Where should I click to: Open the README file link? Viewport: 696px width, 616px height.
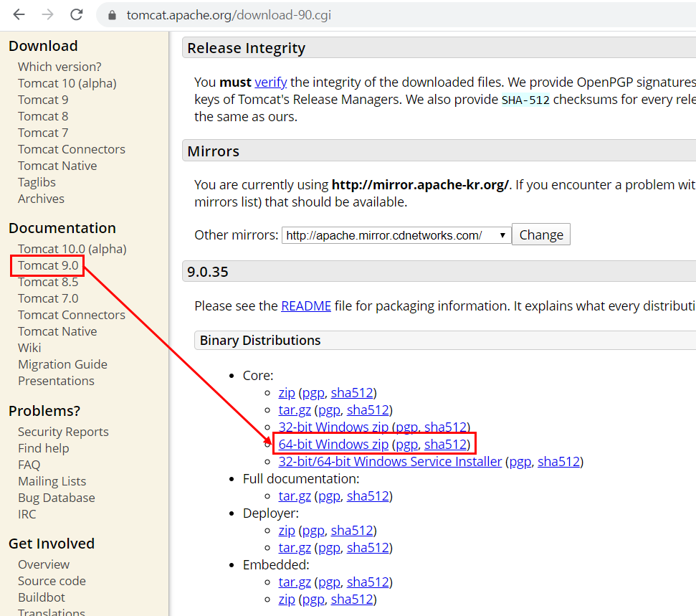[x=306, y=306]
